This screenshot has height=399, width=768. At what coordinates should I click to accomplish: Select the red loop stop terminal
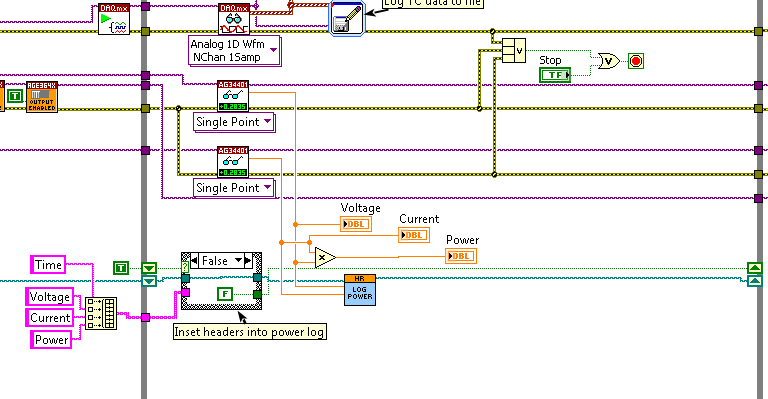pyautogui.click(x=636, y=61)
